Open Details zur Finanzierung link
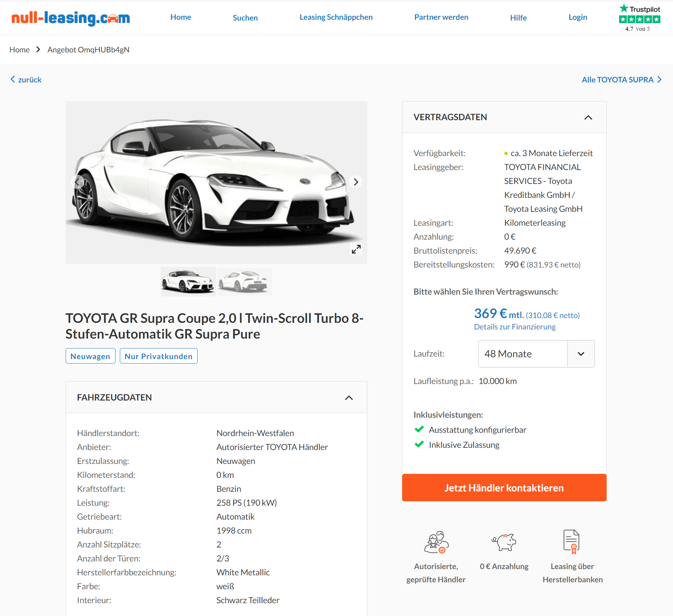This screenshot has height=616, width=673. [515, 327]
